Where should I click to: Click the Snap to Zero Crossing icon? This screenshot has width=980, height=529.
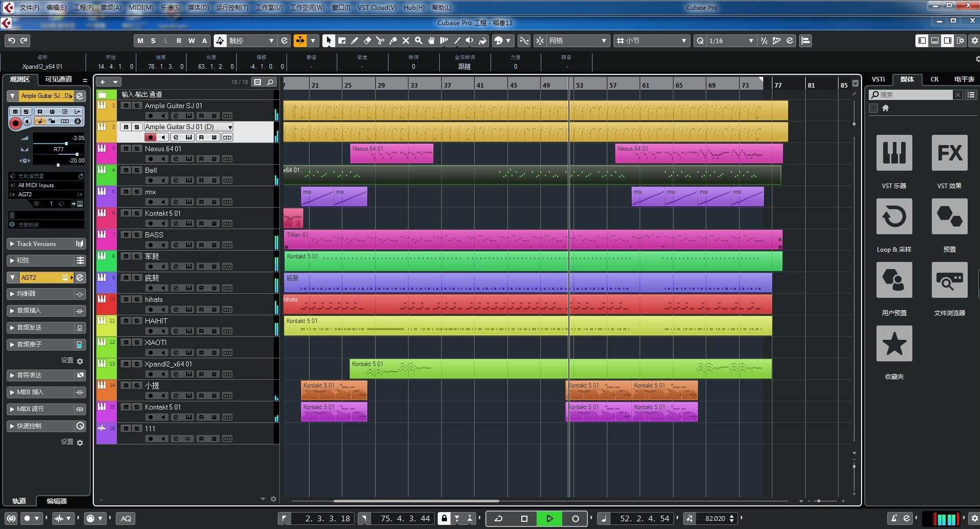point(524,40)
